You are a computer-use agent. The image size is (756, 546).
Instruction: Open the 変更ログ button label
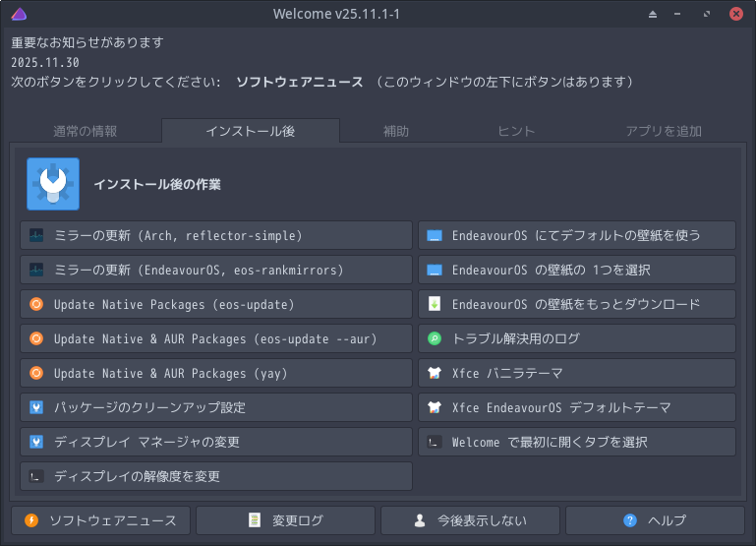(298, 520)
